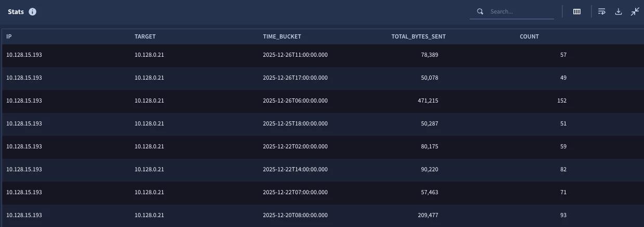Select the Stats panel title
Screen dimensions: 644x227
coord(16,11)
